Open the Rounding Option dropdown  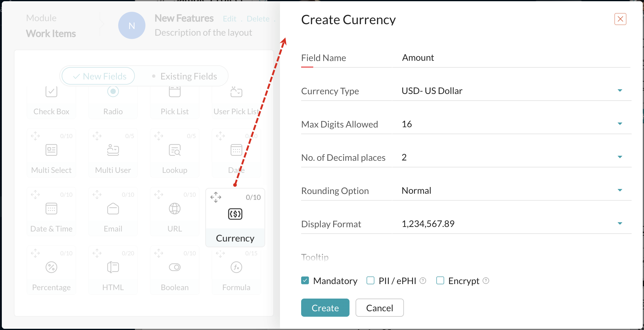pos(512,190)
